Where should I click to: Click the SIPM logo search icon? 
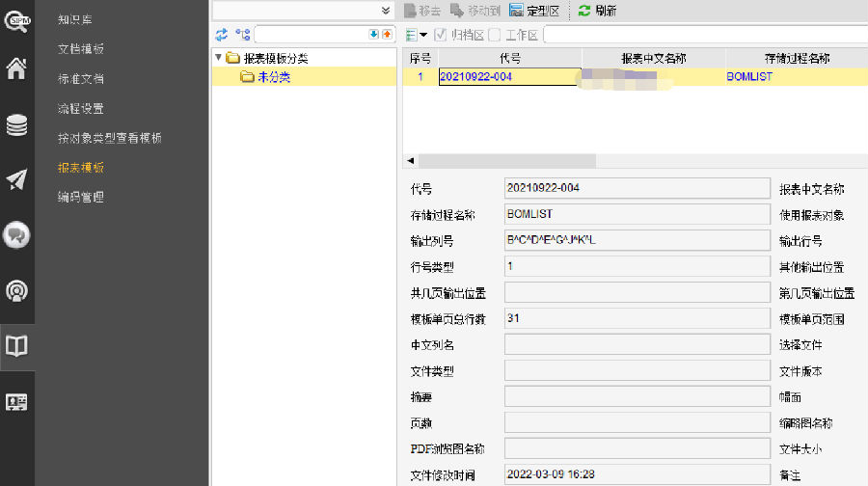17,21
